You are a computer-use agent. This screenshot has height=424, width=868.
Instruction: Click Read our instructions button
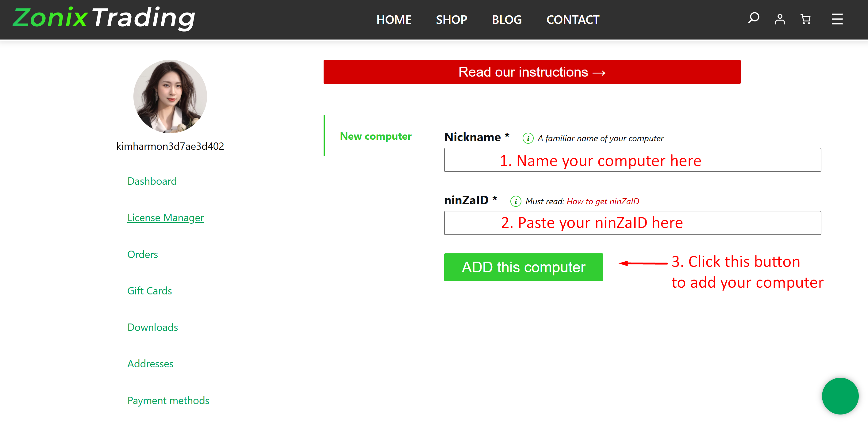pyautogui.click(x=532, y=72)
